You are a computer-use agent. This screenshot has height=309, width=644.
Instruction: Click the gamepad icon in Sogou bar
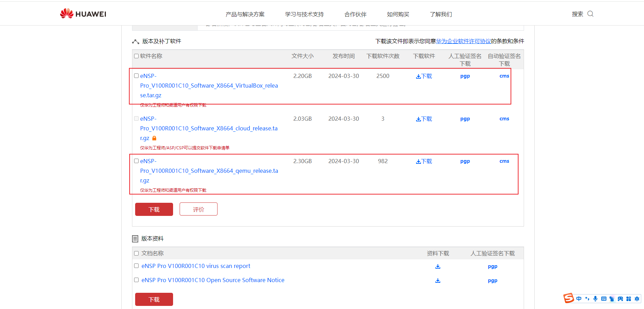[x=620, y=299]
